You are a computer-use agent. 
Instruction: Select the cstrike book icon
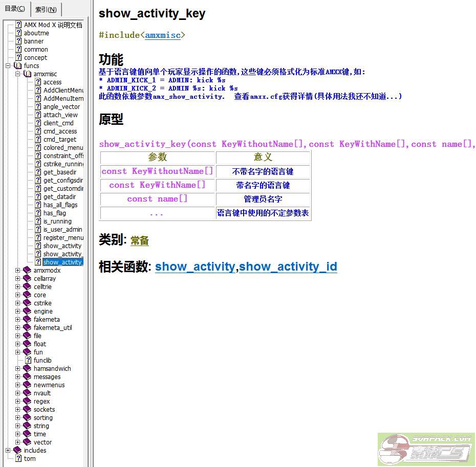click(x=27, y=303)
